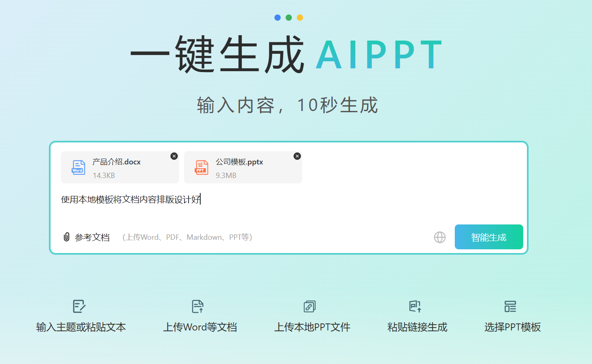Click the subtitle 输入内容，10秒生成

(x=287, y=105)
